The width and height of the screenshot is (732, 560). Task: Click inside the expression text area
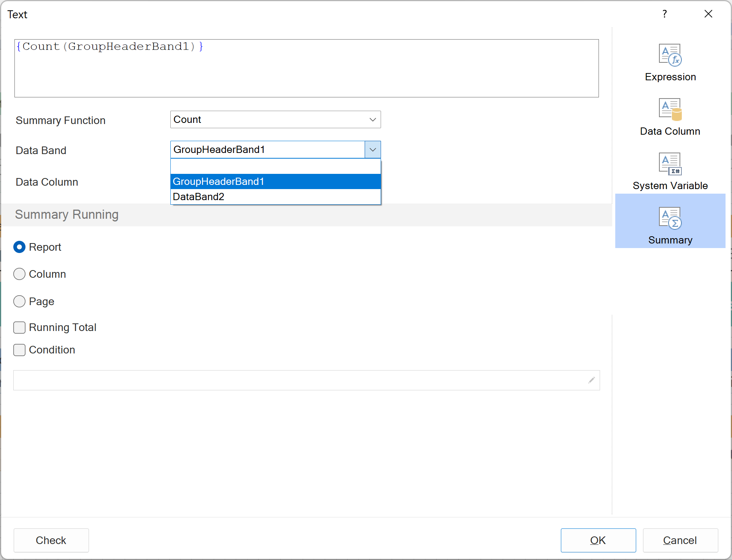[x=306, y=68]
